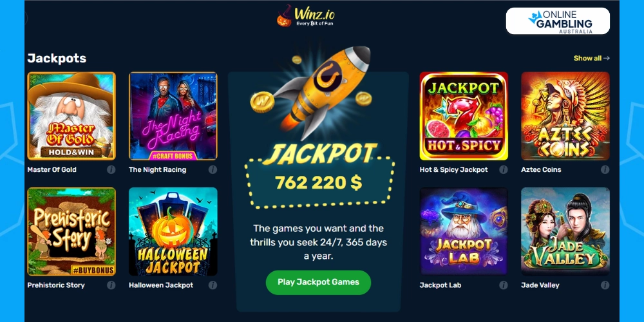Viewport: 644px width, 322px height.
Task: Open info icon for Jade Valley
Action: [x=605, y=285]
